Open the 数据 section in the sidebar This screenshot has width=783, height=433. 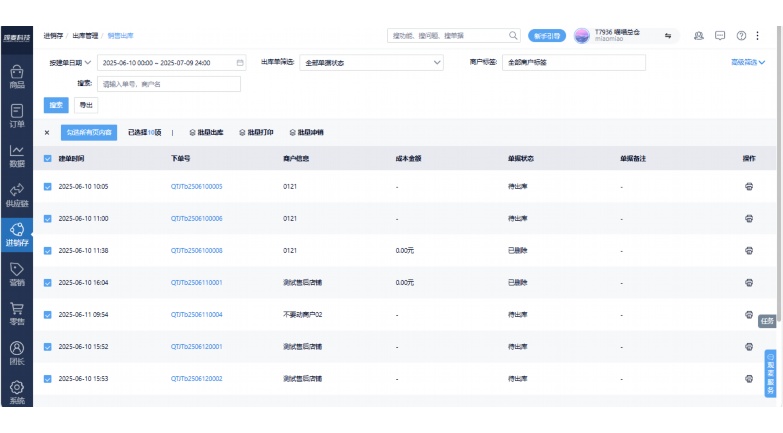pyautogui.click(x=16, y=156)
